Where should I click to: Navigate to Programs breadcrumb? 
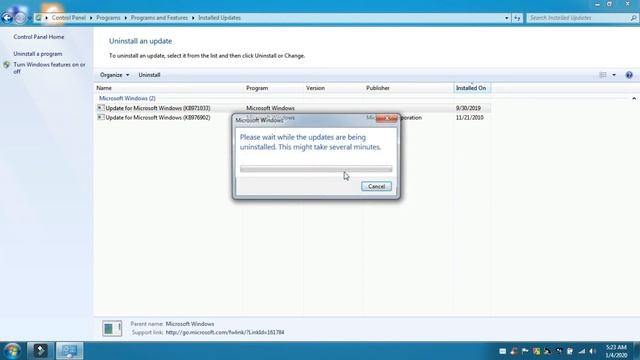pos(108,18)
